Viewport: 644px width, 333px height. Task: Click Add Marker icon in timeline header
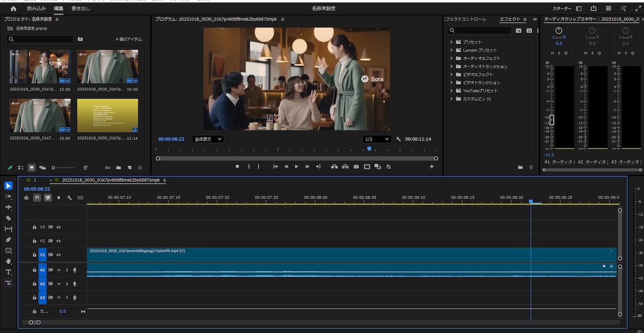click(x=59, y=197)
